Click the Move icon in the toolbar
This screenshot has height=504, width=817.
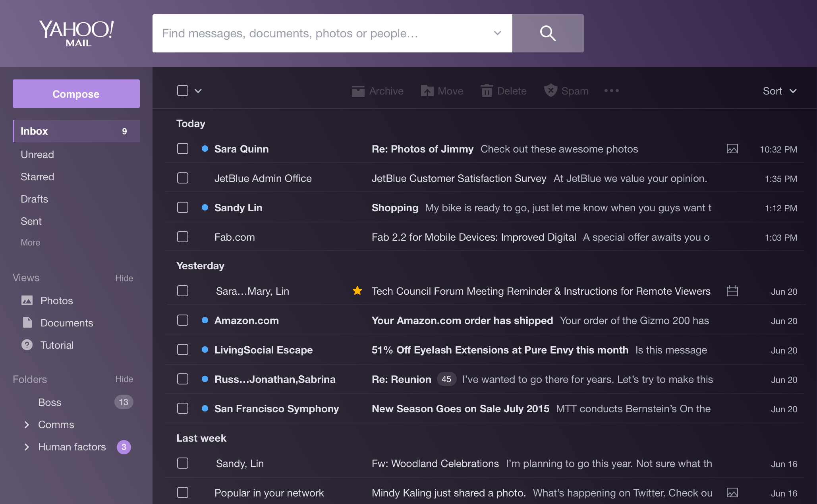pyautogui.click(x=427, y=91)
